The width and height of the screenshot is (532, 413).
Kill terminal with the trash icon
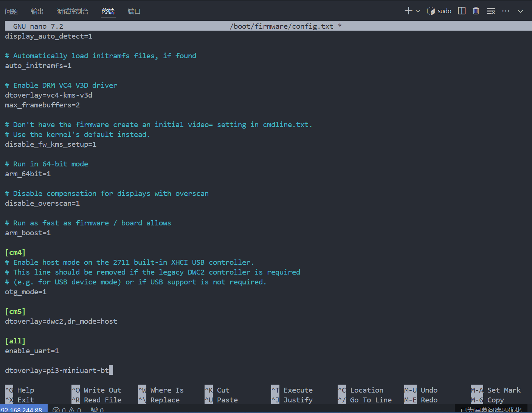[476, 11]
